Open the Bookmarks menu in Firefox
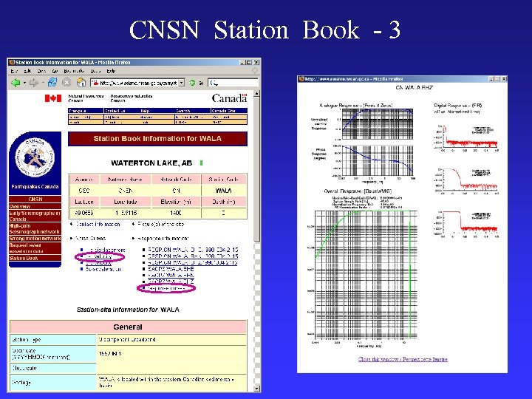This screenshot has width=532, height=399. [74, 71]
